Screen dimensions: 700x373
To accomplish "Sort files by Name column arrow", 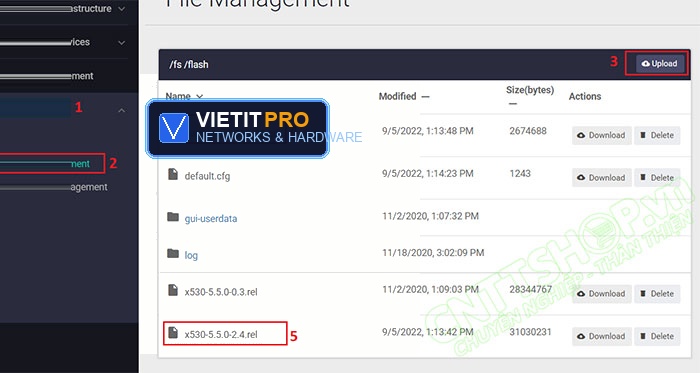I will click(x=200, y=96).
